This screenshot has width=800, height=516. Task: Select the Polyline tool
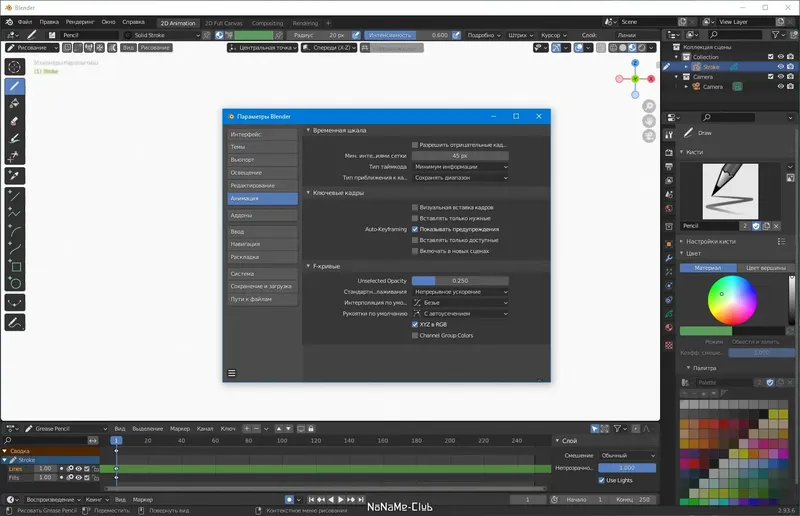pos(15,213)
